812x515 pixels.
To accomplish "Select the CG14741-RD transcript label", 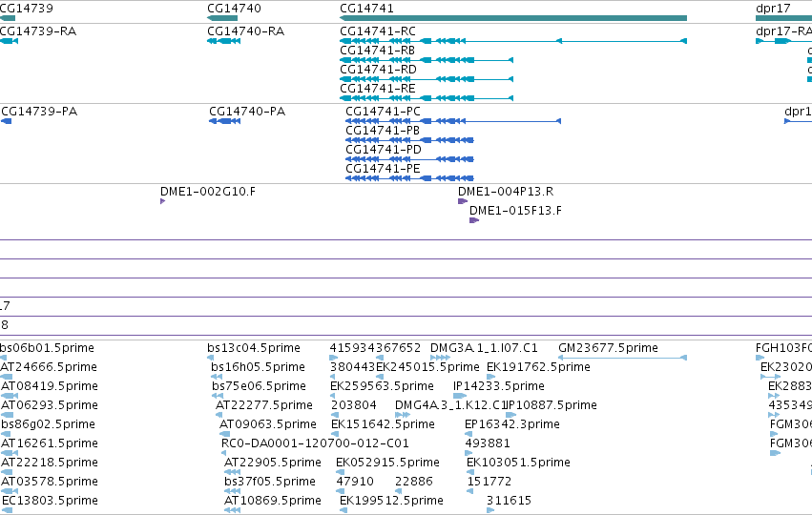I will coord(378,70).
